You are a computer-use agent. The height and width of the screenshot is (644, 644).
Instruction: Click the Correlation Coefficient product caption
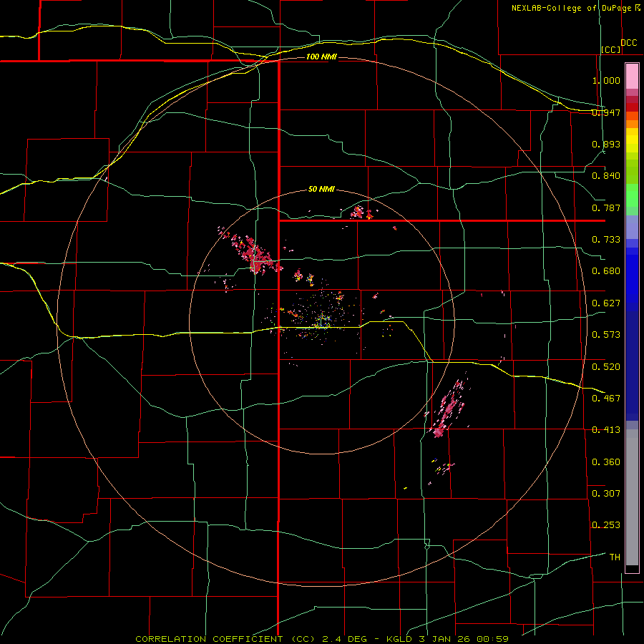322,639
